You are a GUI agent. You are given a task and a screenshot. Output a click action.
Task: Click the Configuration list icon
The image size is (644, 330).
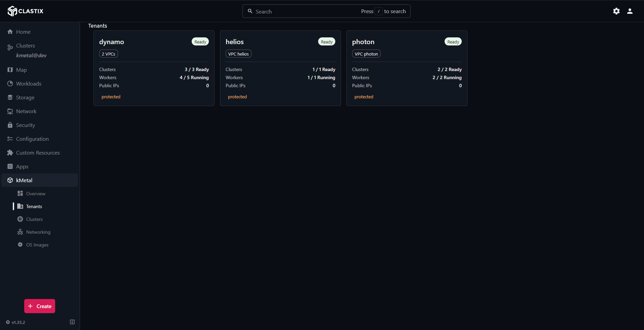point(10,139)
